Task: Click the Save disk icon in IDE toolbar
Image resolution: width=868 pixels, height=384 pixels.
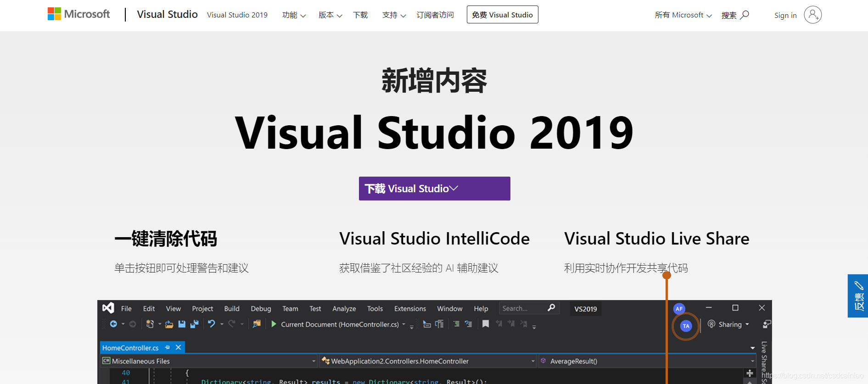Action: point(182,324)
